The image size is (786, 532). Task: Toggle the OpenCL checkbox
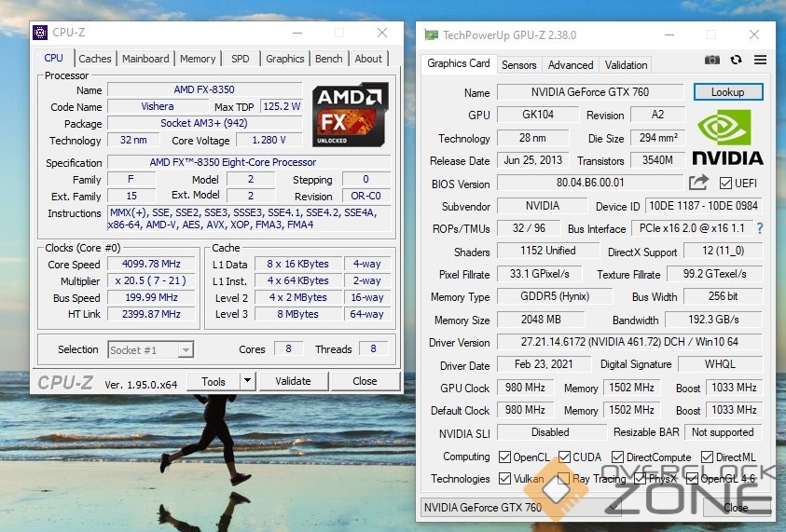pos(504,457)
